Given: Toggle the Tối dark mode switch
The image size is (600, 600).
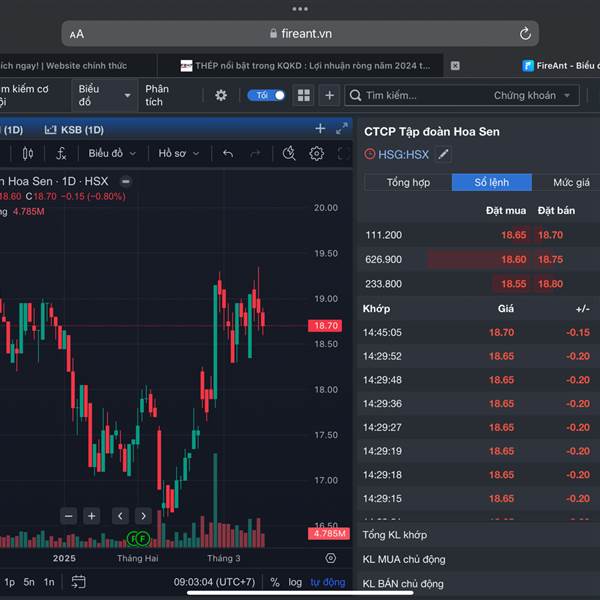Looking at the screenshot, I should [266, 95].
